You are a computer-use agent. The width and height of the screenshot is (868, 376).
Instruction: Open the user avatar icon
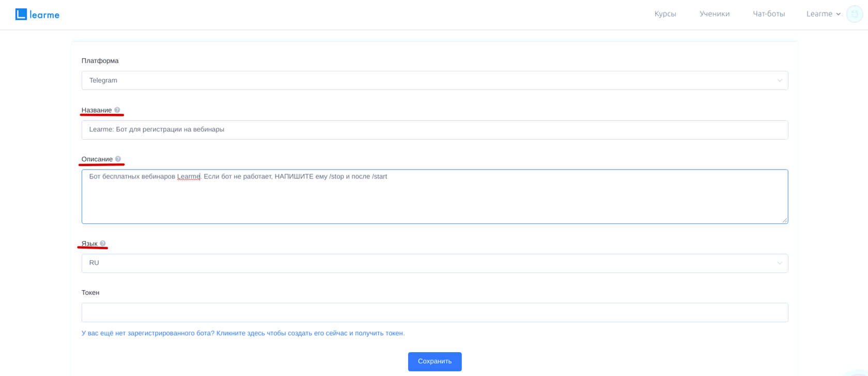(855, 14)
